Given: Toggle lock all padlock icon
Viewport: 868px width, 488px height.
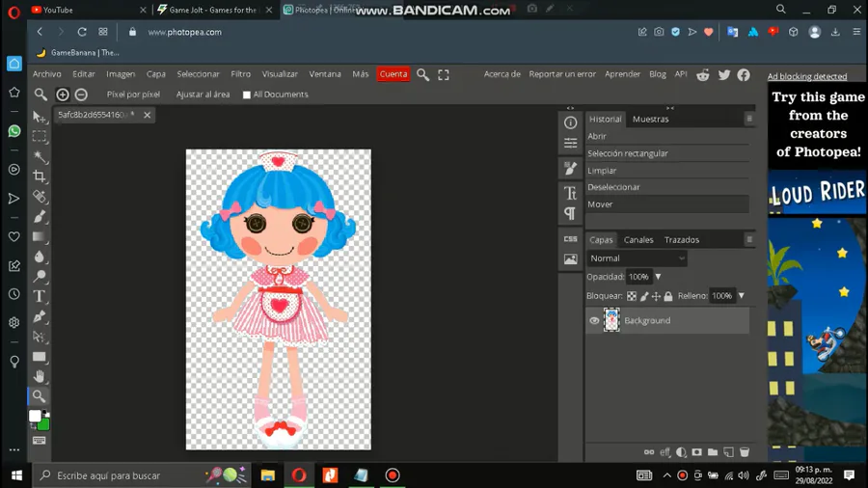Looking at the screenshot, I should [x=668, y=297].
